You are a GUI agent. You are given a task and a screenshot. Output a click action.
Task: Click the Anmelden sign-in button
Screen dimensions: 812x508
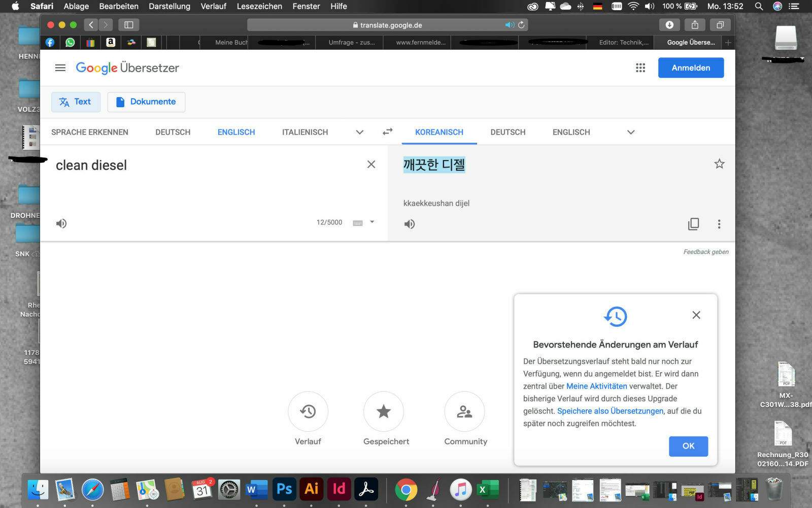tap(691, 68)
